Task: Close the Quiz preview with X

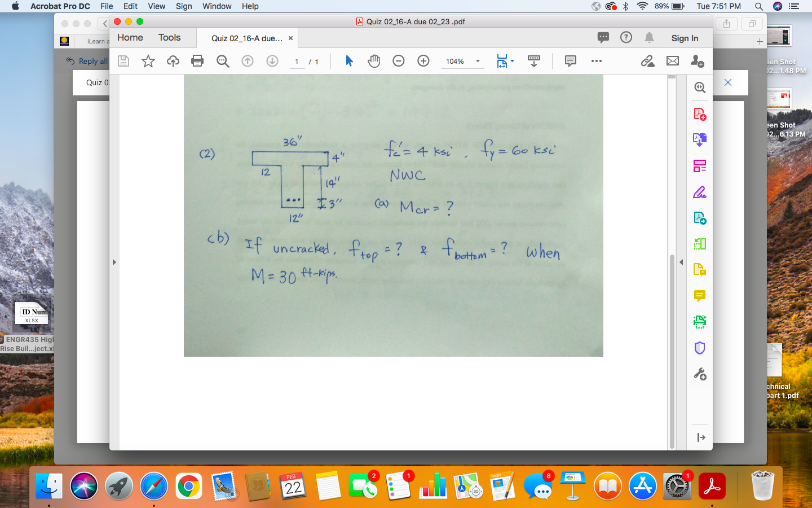Action: pyautogui.click(x=728, y=82)
